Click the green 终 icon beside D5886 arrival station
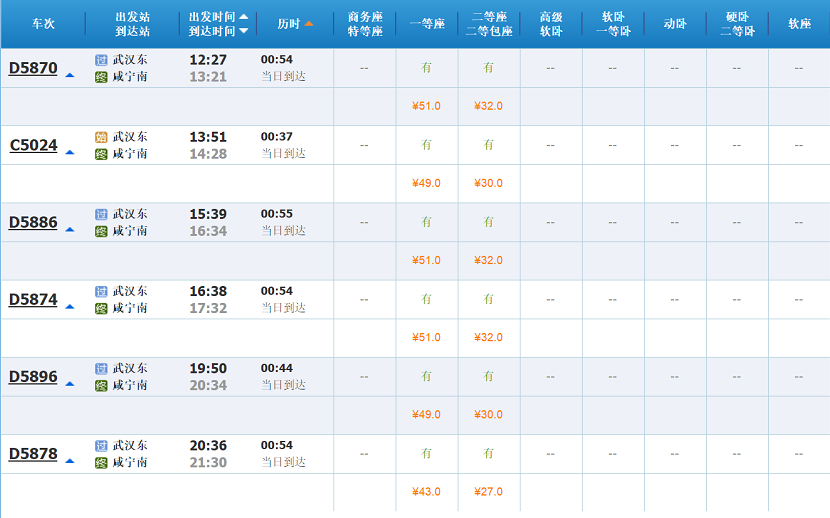The width and height of the screenshot is (830, 518). pos(101,231)
